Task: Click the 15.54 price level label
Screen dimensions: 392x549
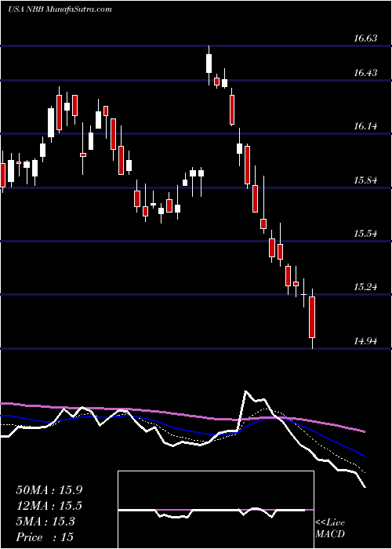Action: coord(365,234)
